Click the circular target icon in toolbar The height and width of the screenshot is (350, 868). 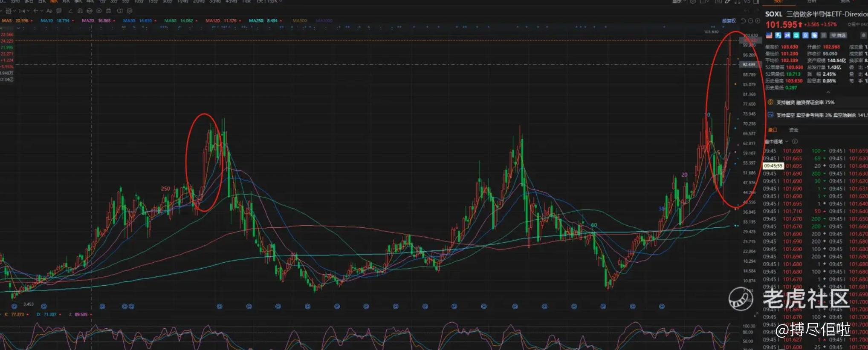pyautogui.click(x=99, y=11)
